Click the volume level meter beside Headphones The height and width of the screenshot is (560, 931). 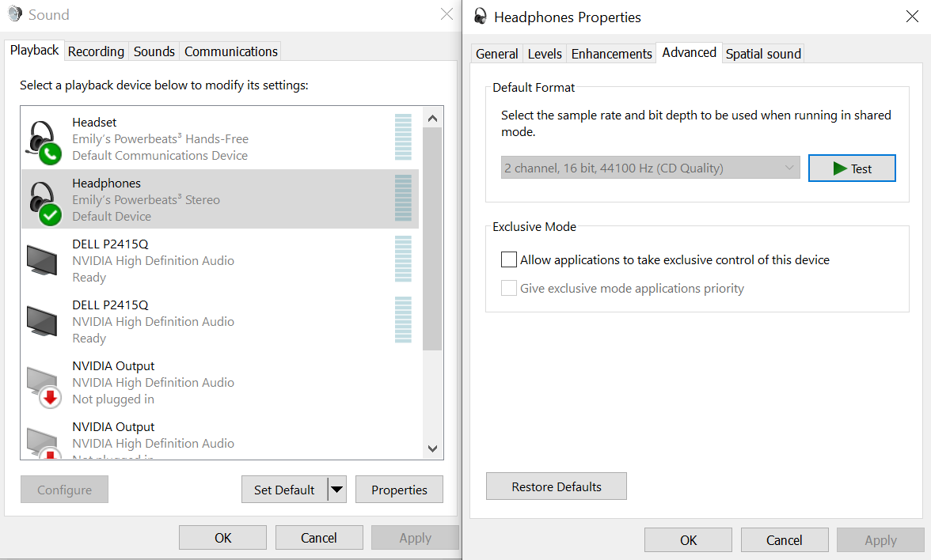404,199
